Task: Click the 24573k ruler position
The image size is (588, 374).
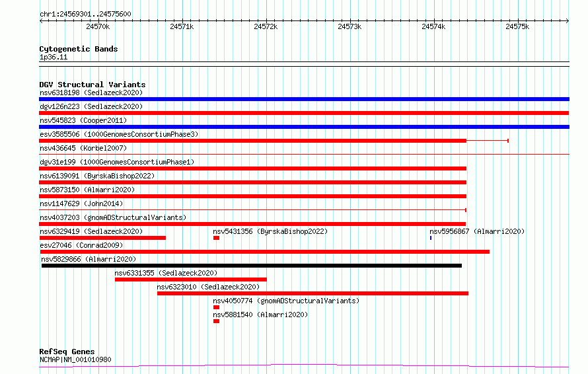Action: pos(349,26)
